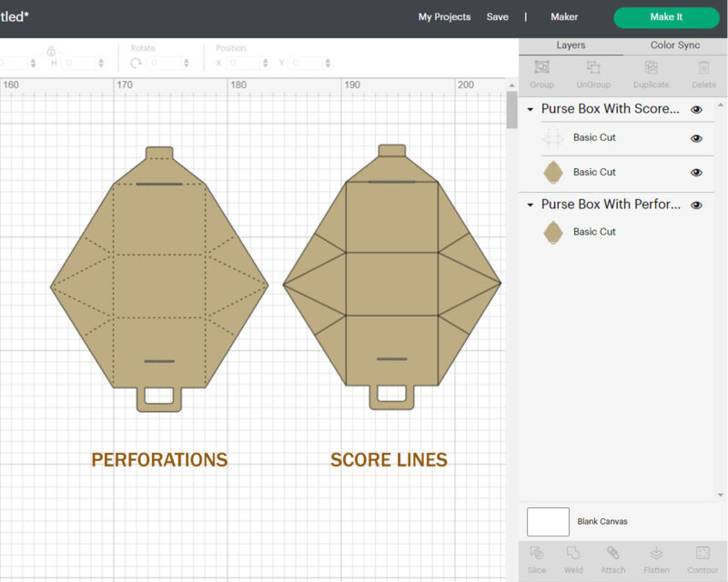Collapse the Purse Box With Score group

coord(531,108)
